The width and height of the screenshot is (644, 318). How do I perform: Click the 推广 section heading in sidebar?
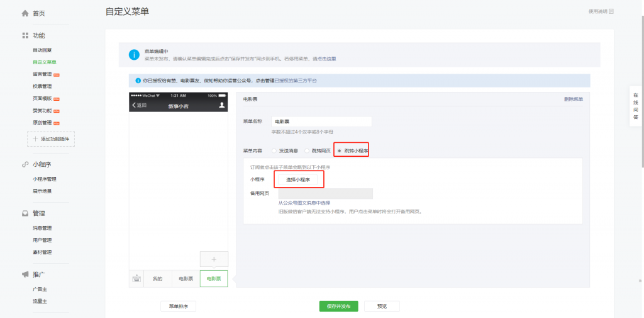[x=39, y=275]
